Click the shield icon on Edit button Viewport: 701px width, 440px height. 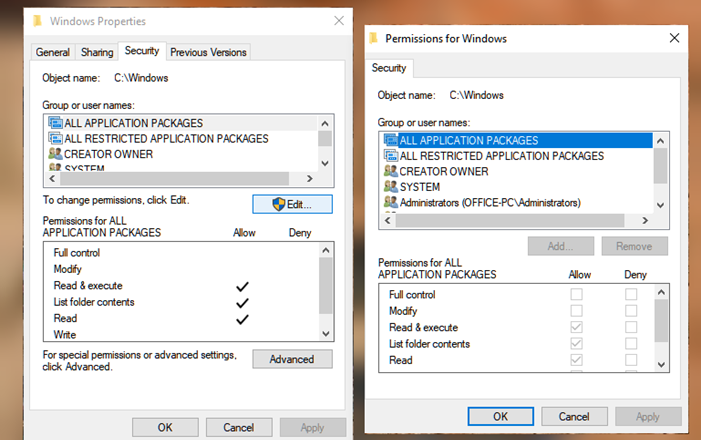coord(278,204)
